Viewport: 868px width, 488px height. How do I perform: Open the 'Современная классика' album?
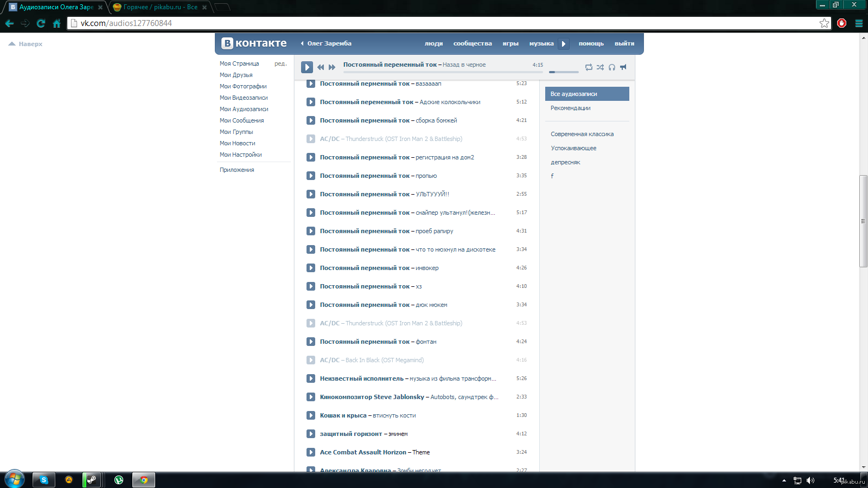tap(582, 134)
